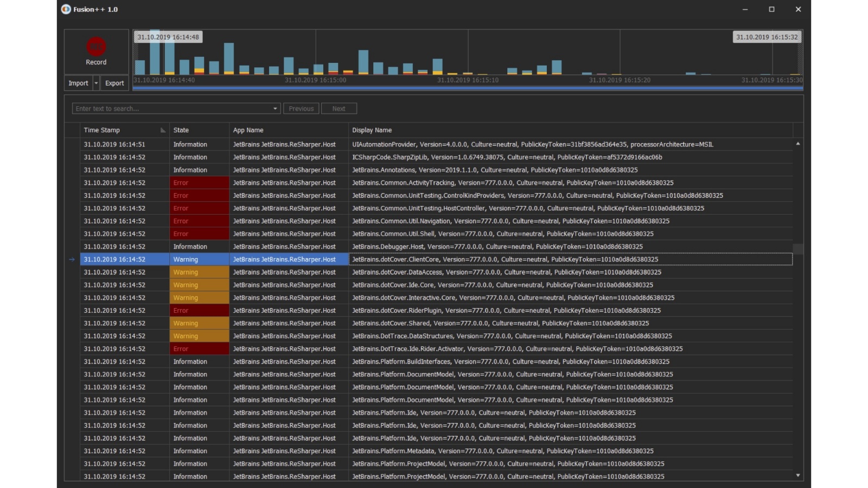The width and height of the screenshot is (868, 488).
Task: Click the log list scrollbar up arrow
Action: 798,144
